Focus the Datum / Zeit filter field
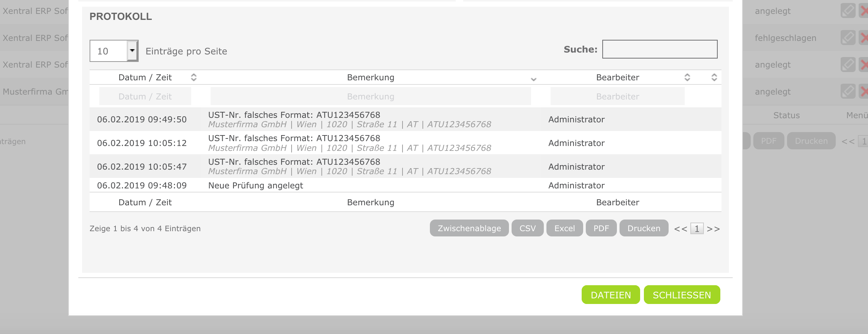Image resolution: width=868 pixels, height=334 pixels. pyautogui.click(x=145, y=96)
